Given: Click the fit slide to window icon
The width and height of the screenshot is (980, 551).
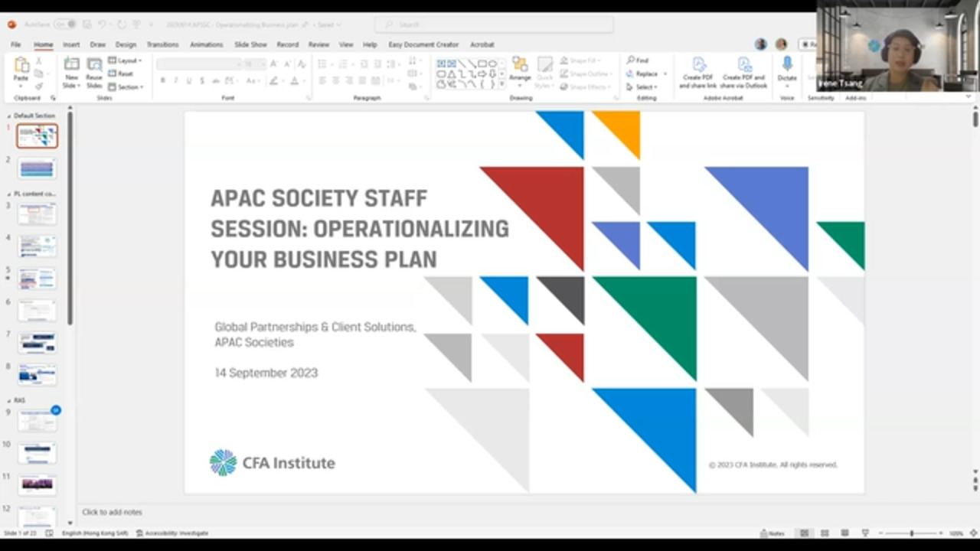Looking at the screenshot, I should 974,533.
